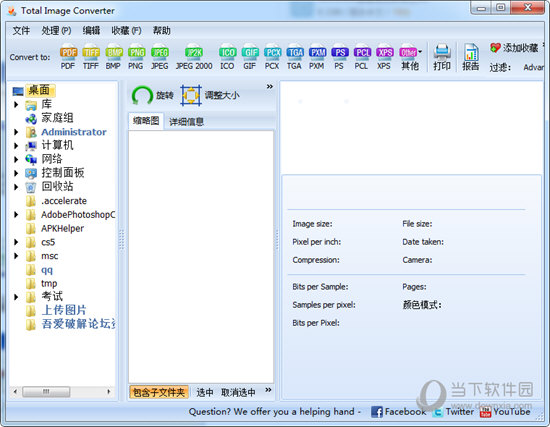The width and height of the screenshot is (550, 427).
Task: Show more selection options chevron
Action: click(268, 390)
